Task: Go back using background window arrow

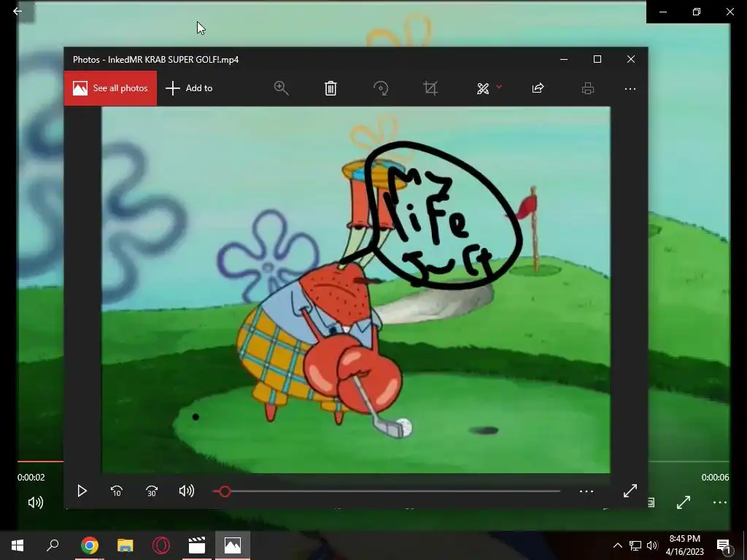Action: coord(18,11)
